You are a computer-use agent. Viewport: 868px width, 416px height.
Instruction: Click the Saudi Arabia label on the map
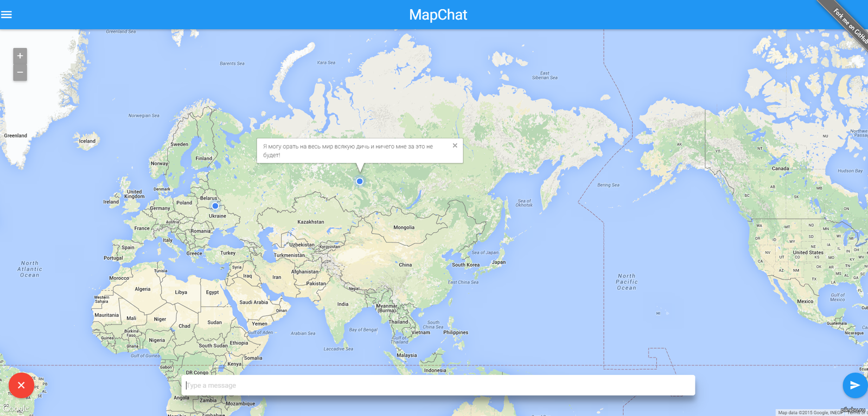(253, 303)
